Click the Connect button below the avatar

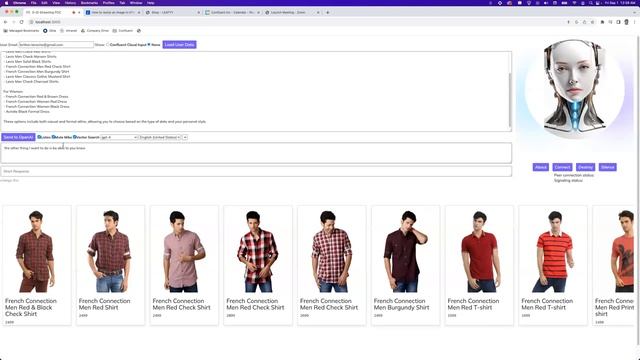(x=562, y=167)
